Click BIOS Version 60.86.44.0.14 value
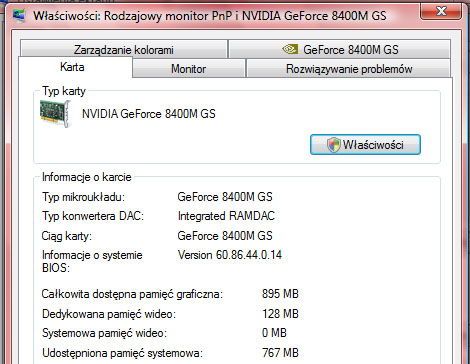 [x=230, y=255]
